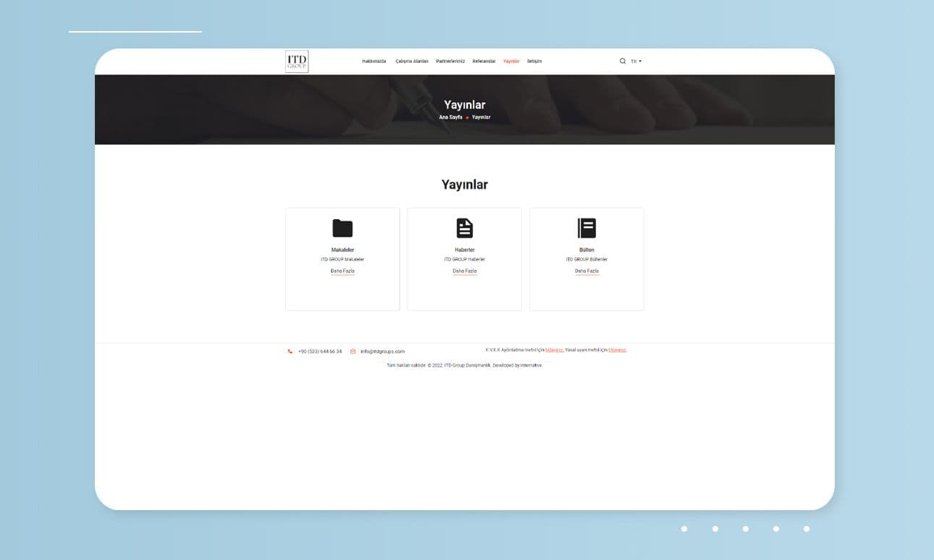Open the Çalışma Alanları menu item
Image resolution: width=934 pixels, height=560 pixels.
coord(412,61)
